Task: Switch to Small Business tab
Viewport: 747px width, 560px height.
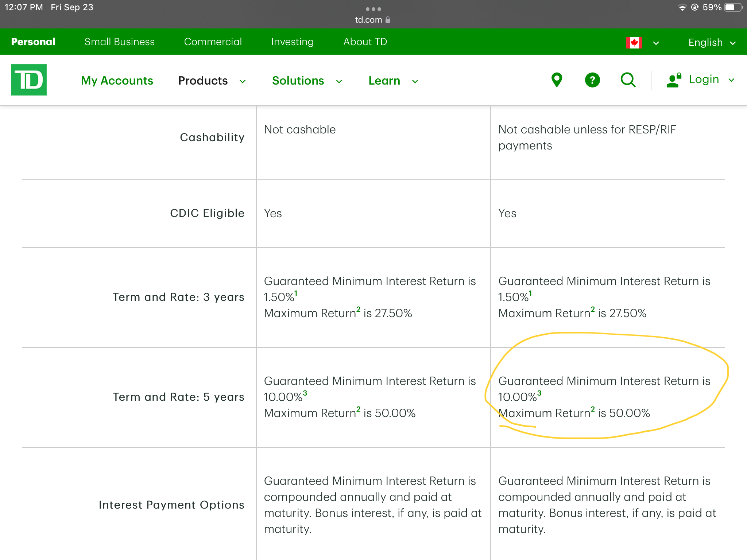Action: [119, 42]
